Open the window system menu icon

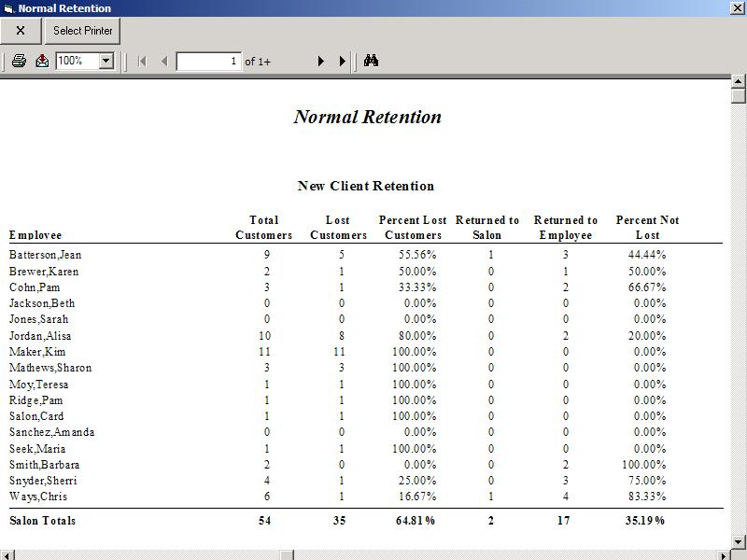pos(7,8)
